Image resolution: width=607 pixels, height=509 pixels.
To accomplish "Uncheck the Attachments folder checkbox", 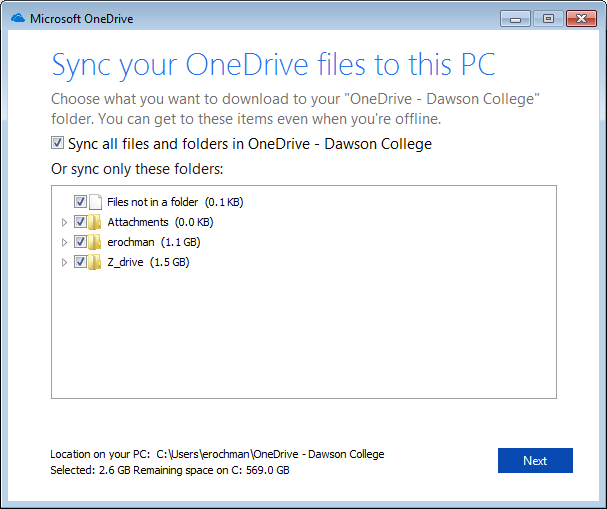I will click(x=80, y=222).
